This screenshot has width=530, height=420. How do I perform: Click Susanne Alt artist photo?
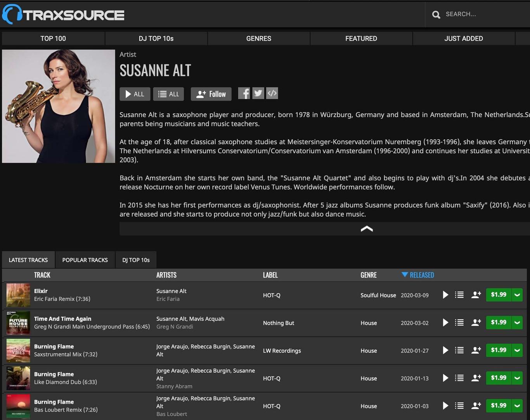click(x=59, y=106)
